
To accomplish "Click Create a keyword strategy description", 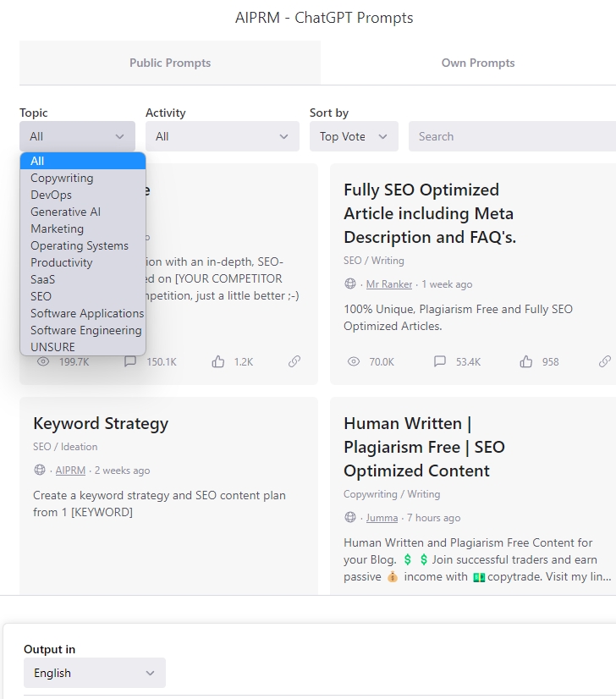I will (160, 504).
